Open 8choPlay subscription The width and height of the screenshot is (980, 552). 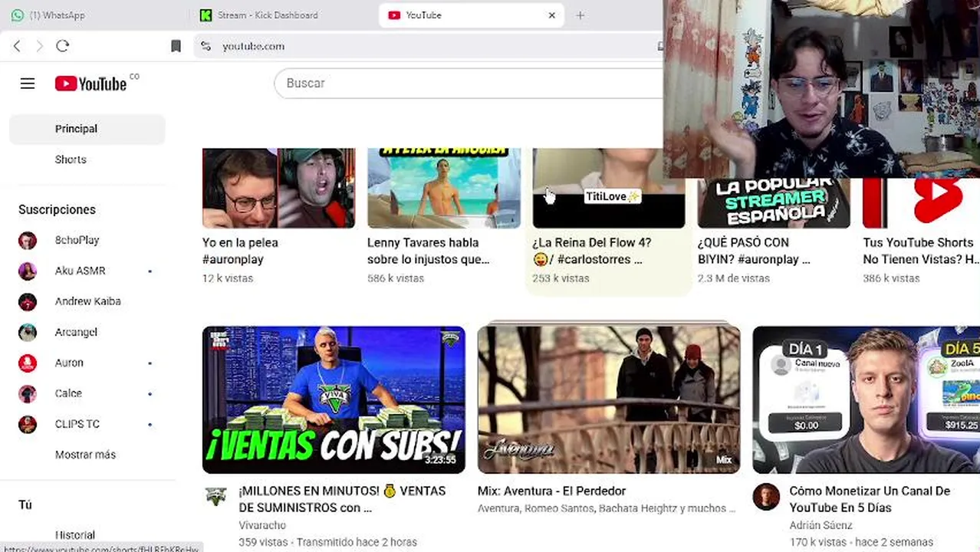click(x=87, y=240)
